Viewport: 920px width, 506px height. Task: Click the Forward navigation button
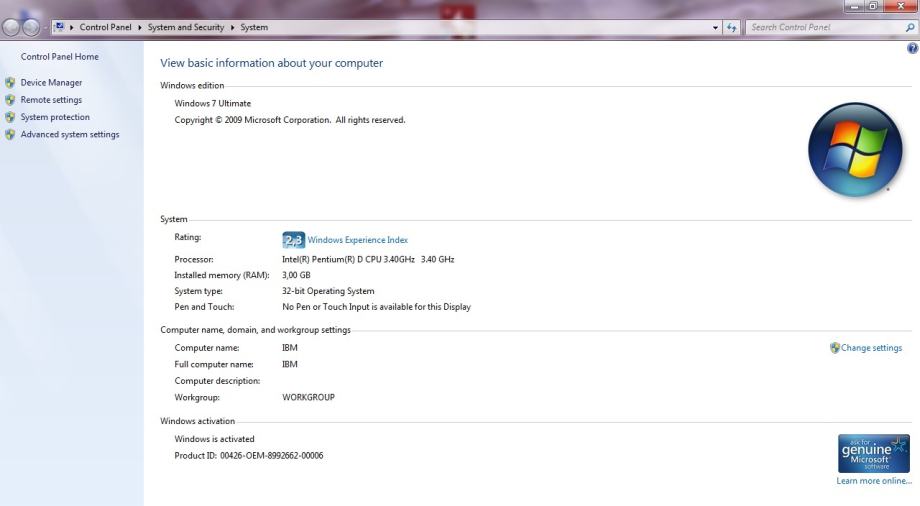coord(31,27)
